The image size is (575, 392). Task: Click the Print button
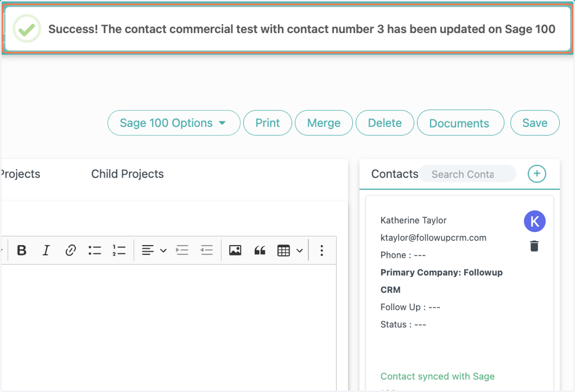pyautogui.click(x=268, y=123)
